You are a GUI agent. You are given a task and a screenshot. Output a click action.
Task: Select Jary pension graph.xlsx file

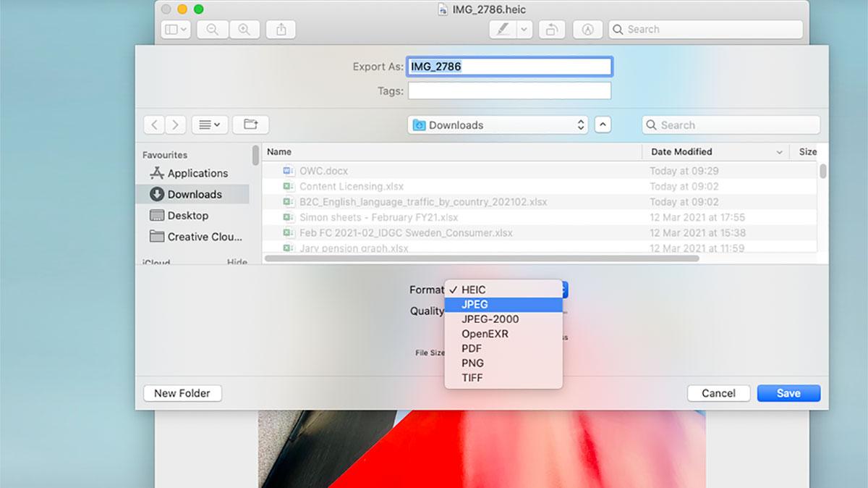coord(539,248)
